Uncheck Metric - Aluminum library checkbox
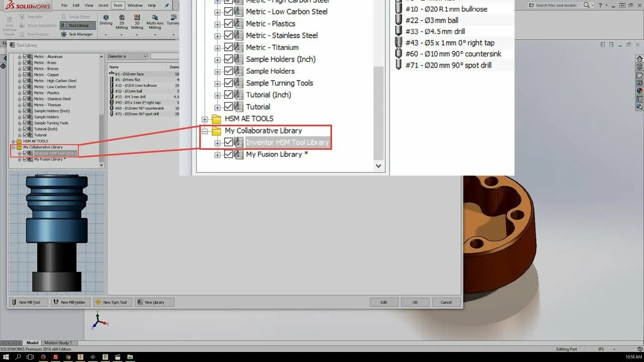Viewport: 644px width, 362px height. coord(26,57)
